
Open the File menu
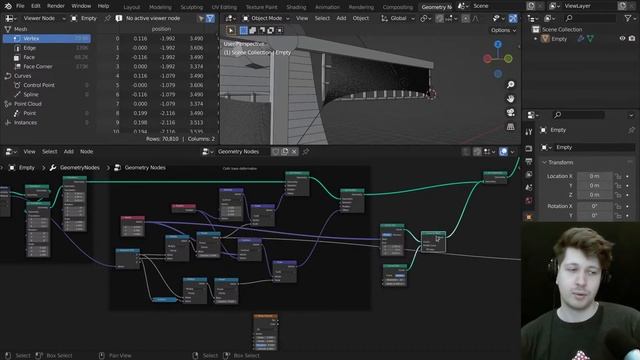point(20,6)
